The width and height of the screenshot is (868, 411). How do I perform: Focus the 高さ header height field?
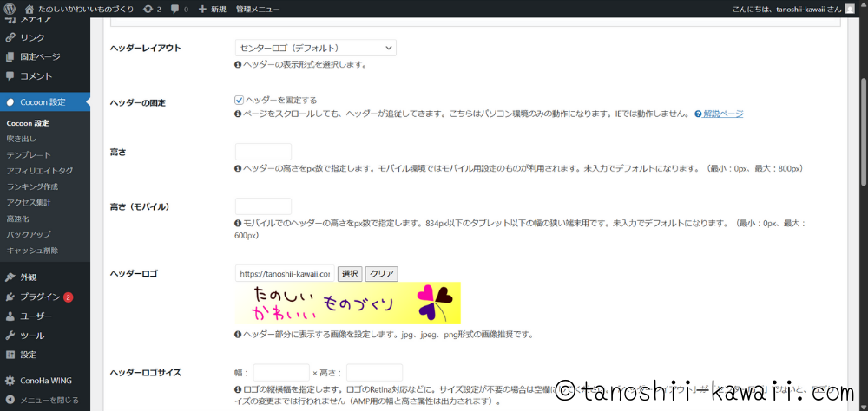[264, 152]
